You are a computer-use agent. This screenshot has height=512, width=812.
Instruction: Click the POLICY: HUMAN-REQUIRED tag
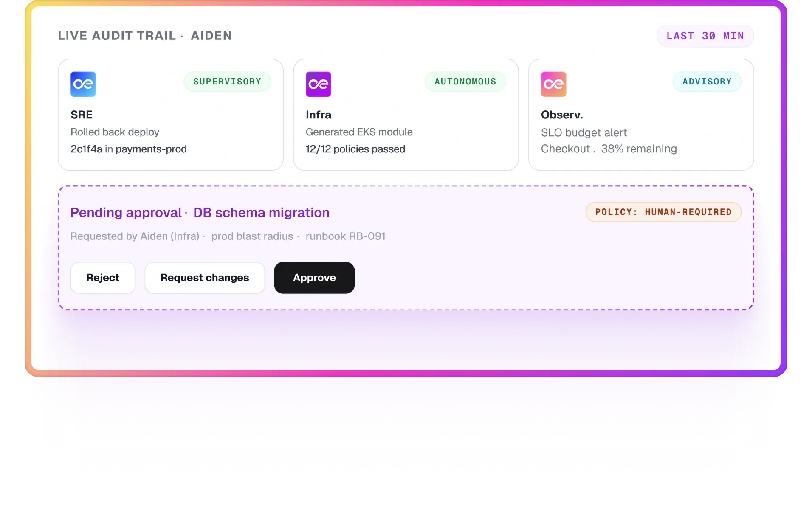click(663, 212)
